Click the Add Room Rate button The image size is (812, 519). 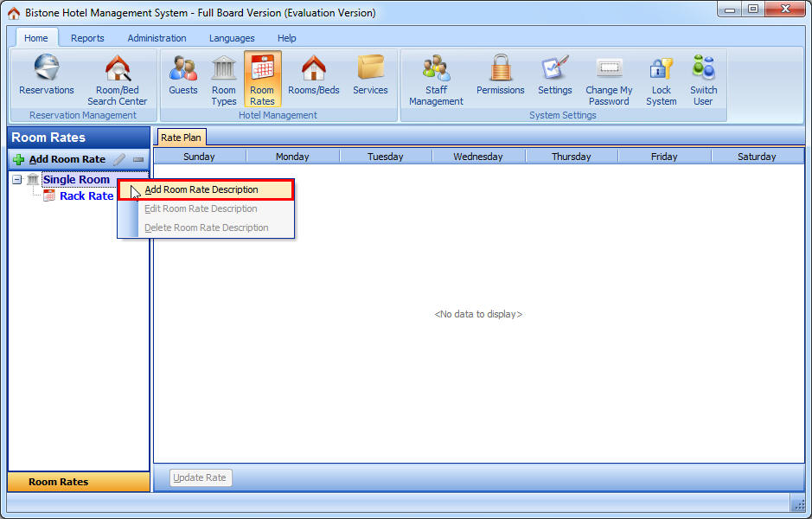click(59, 159)
